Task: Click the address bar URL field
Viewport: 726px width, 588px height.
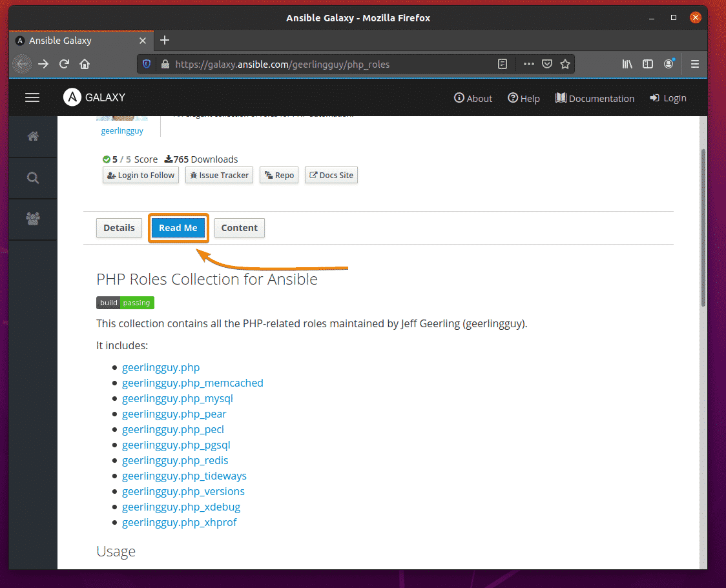Action: point(323,64)
